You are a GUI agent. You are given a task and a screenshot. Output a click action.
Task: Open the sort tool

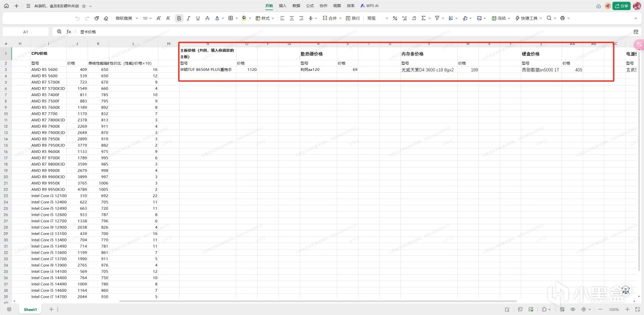pyautogui.click(x=450, y=18)
